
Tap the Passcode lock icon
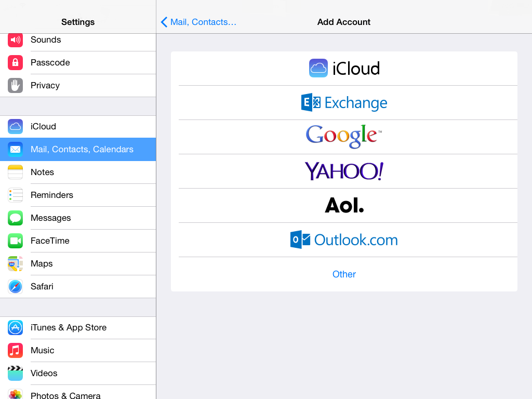coord(15,62)
